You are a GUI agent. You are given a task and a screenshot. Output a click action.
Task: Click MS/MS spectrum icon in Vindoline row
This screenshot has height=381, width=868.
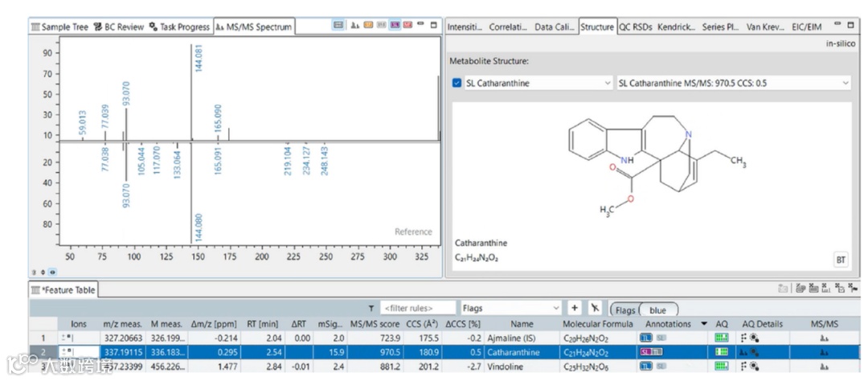coord(824,366)
